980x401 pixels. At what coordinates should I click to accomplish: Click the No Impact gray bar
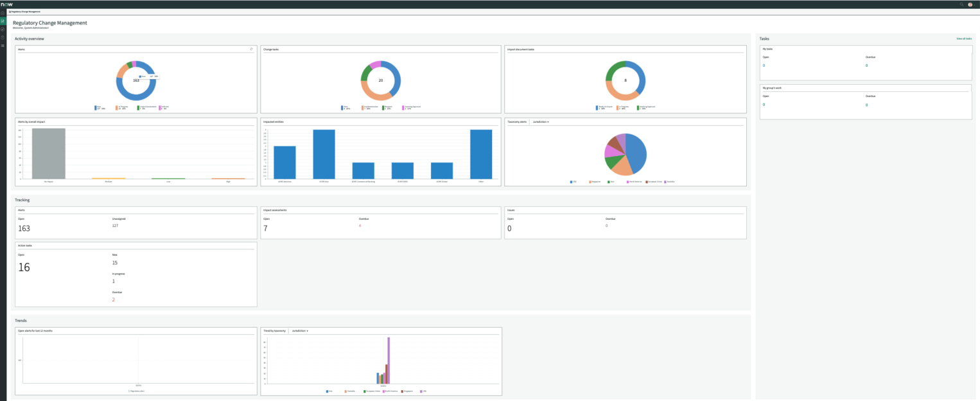(48, 154)
